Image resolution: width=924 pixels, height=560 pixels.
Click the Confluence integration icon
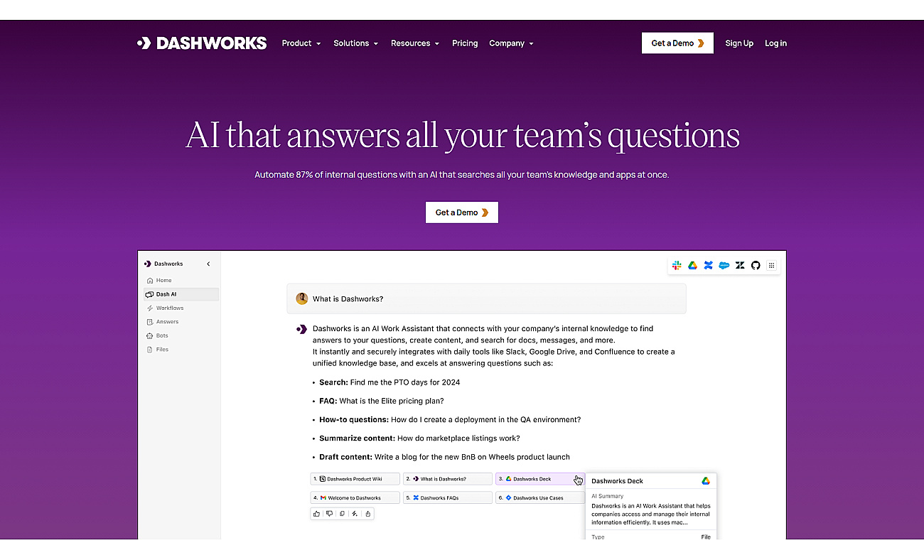[708, 265]
